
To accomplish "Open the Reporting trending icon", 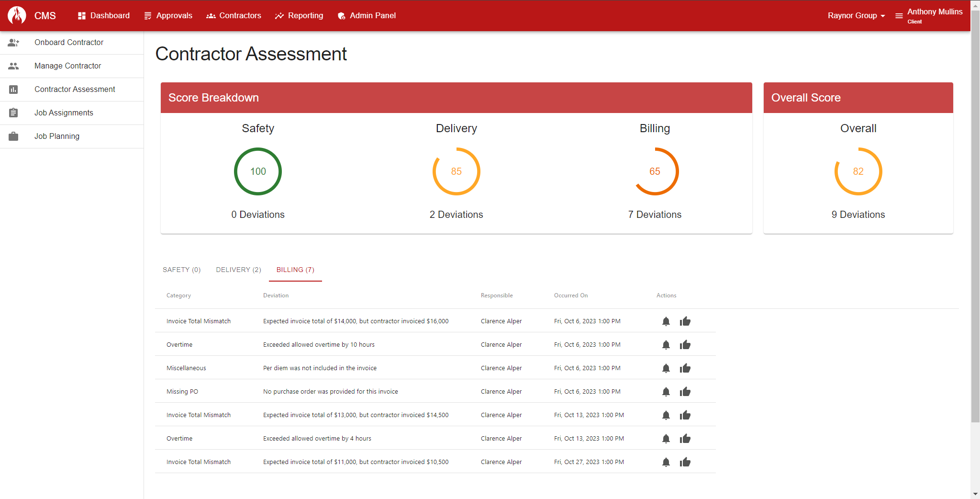I will (279, 15).
